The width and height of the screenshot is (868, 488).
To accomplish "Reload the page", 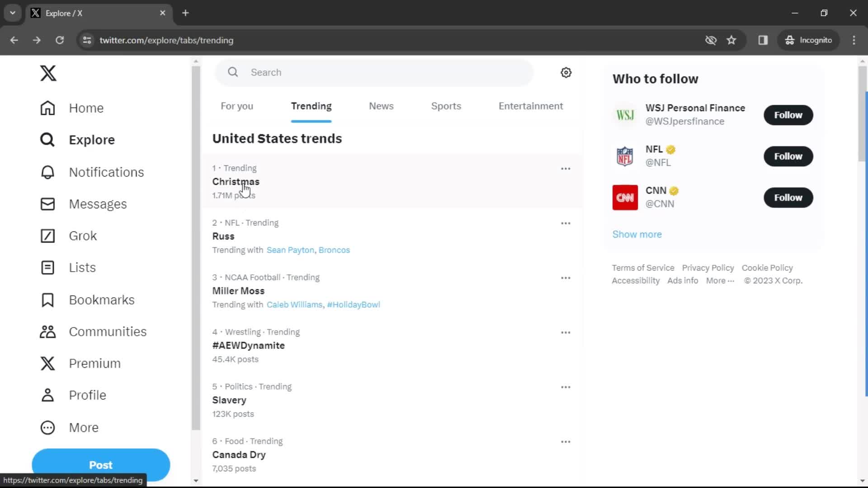I will coord(60,40).
